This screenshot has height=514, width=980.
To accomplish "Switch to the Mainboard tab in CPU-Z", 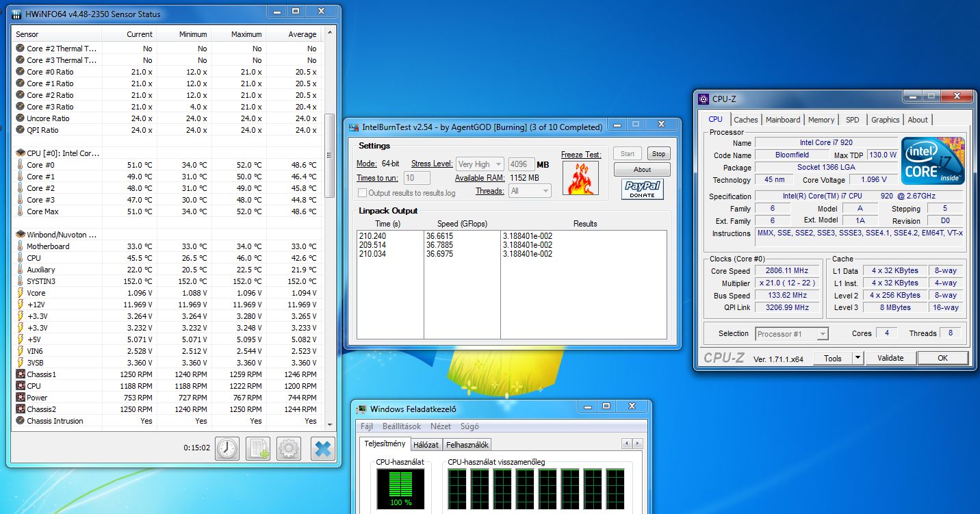I will tap(783, 120).
